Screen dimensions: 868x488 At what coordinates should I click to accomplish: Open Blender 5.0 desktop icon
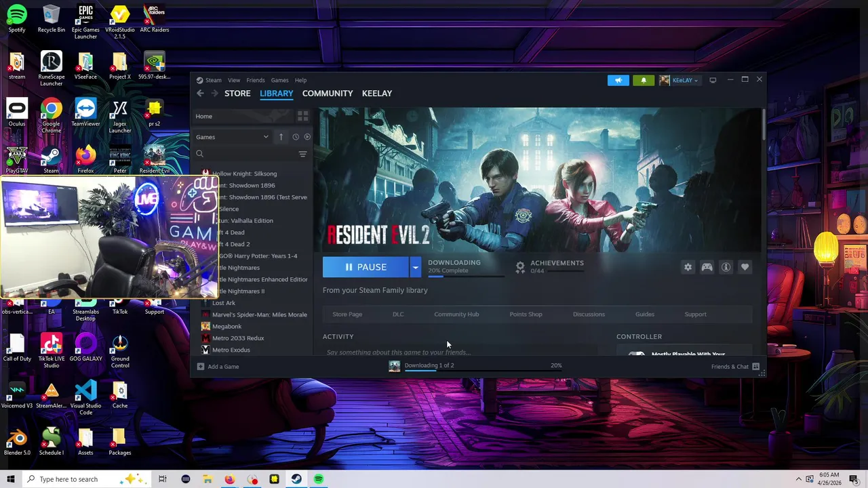[x=17, y=441]
